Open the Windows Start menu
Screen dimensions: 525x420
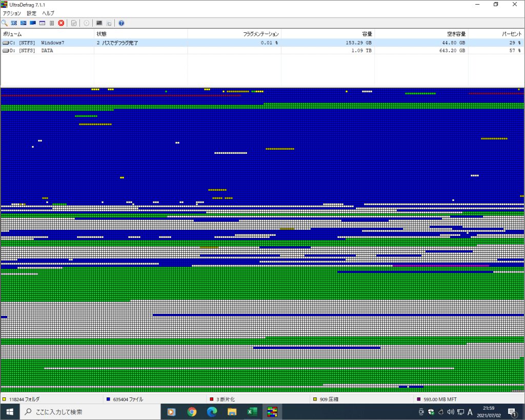pos(10,412)
